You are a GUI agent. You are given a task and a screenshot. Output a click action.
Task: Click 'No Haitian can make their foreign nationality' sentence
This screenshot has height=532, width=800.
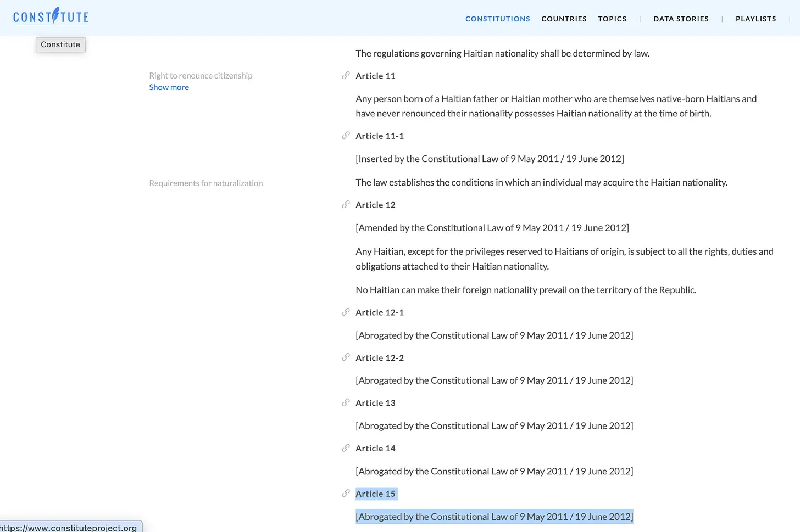pyautogui.click(x=526, y=290)
